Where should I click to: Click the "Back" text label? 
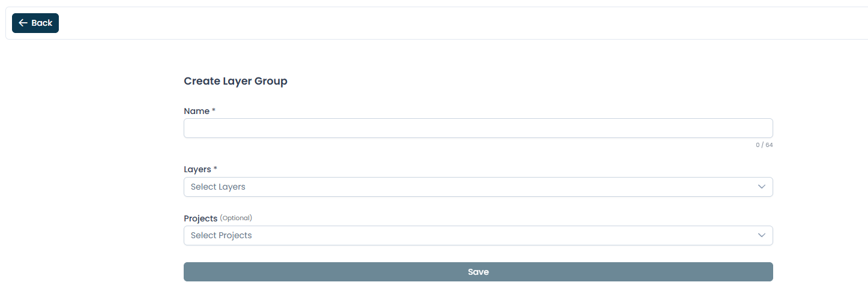point(42,23)
